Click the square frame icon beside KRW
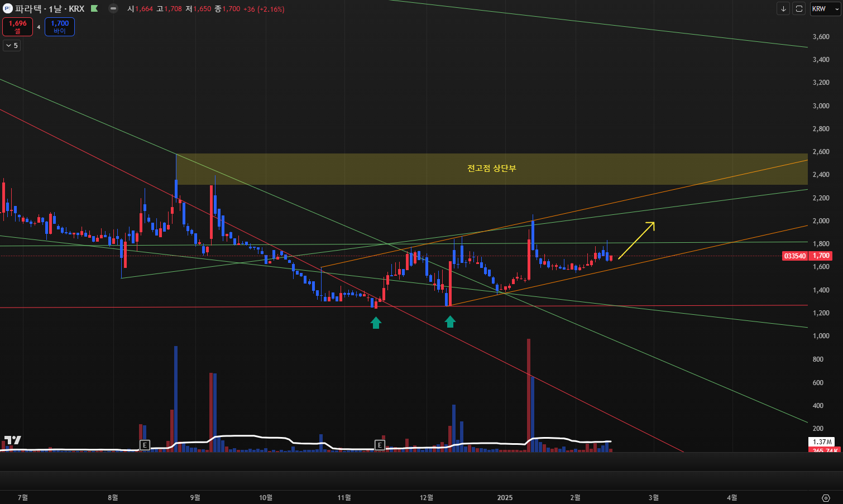Image resolution: width=843 pixels, height=504 pixels. 799,9
